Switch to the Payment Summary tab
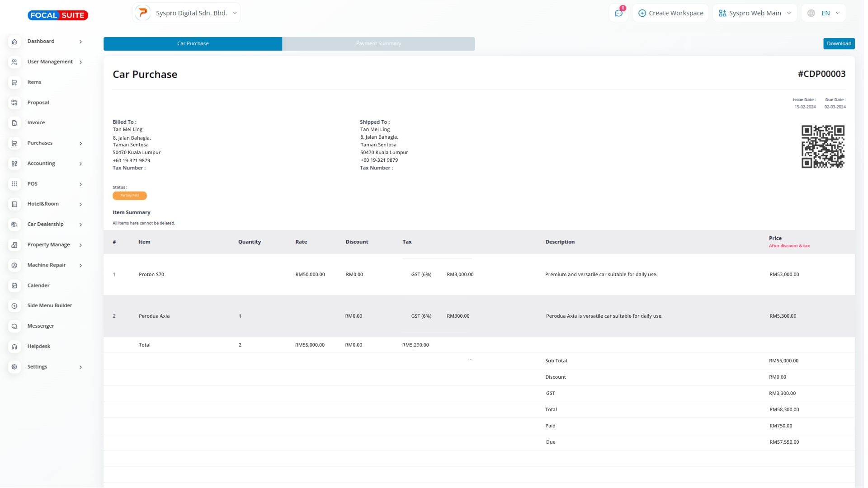This screenshot has width=868, height=488. click(378, 44)
